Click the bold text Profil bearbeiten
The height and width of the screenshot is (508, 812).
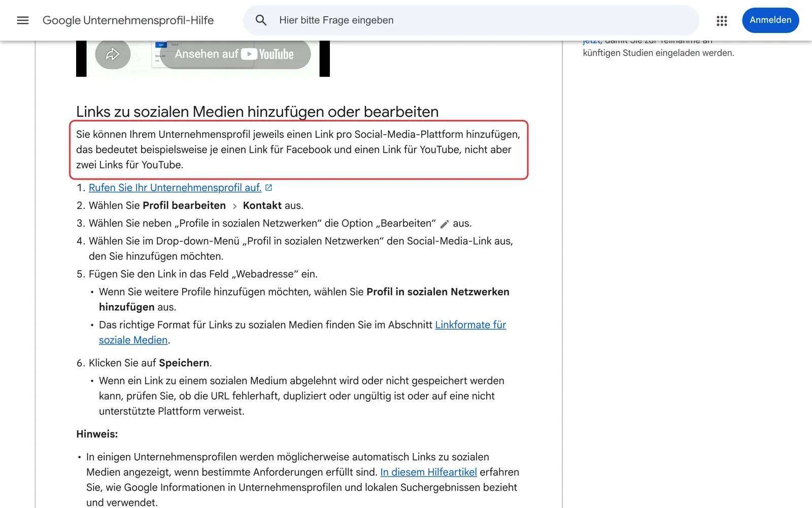(184, 205)
